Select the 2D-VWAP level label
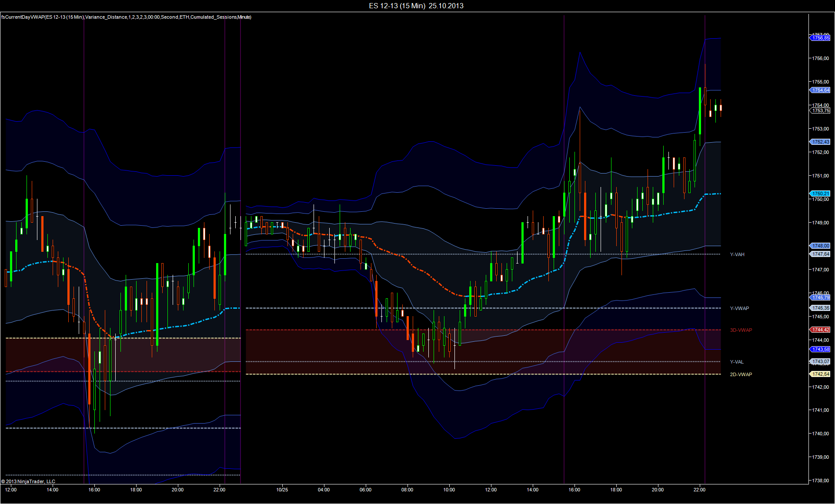 [741, 375]
